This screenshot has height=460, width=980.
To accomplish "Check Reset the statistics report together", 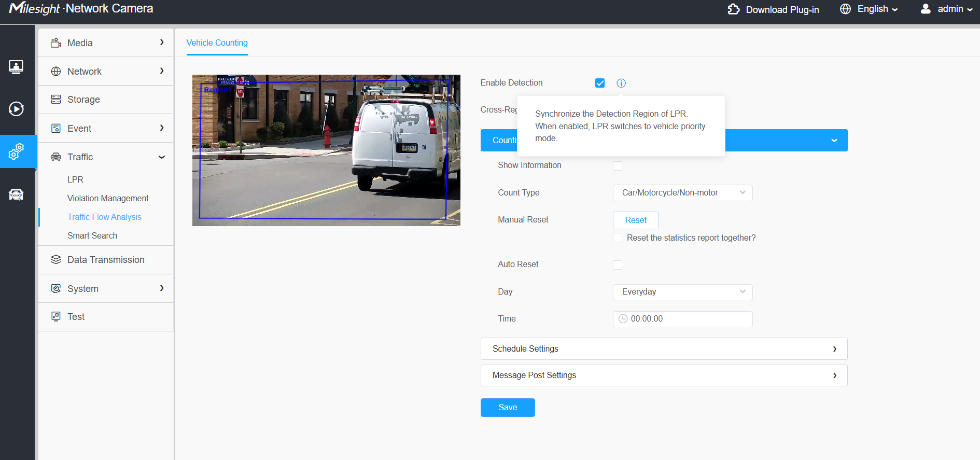I will tap(618, 238).
